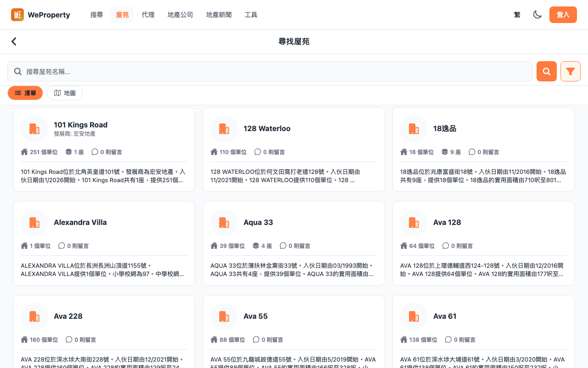
Task: Focus the 搜尋屋苑名稱 search field
Action: pyautogui.click(x=270, y=71)
